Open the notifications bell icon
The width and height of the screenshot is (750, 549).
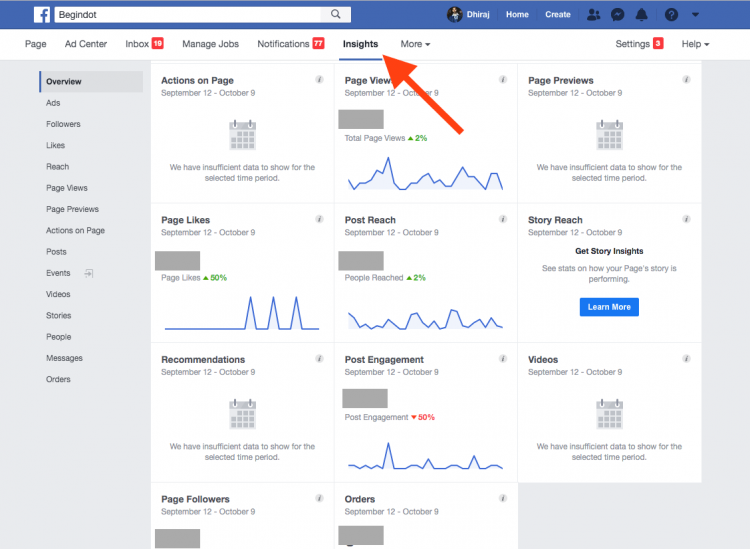[x=641, y=15]
